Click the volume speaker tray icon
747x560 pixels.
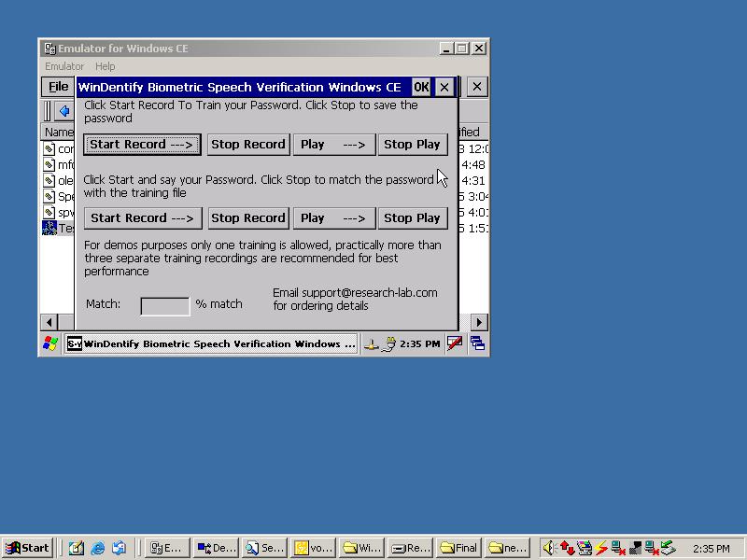pos(549,548)
